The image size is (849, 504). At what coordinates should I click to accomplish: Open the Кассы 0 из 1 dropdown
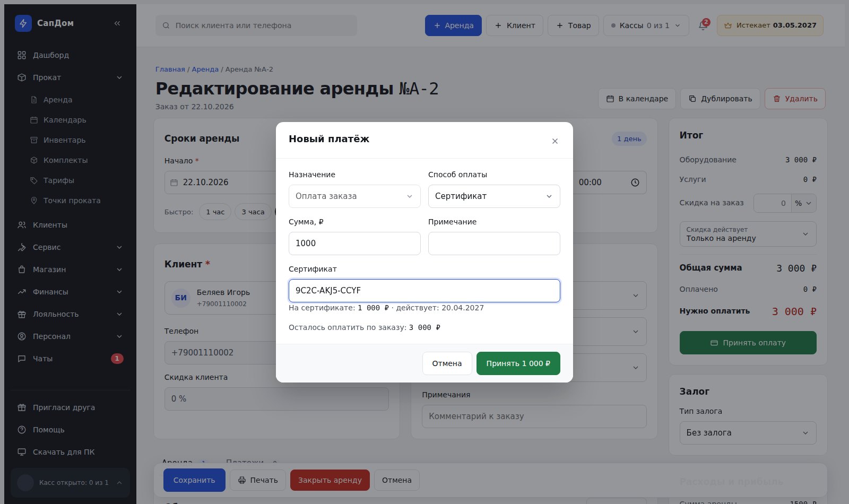[646, 25]
